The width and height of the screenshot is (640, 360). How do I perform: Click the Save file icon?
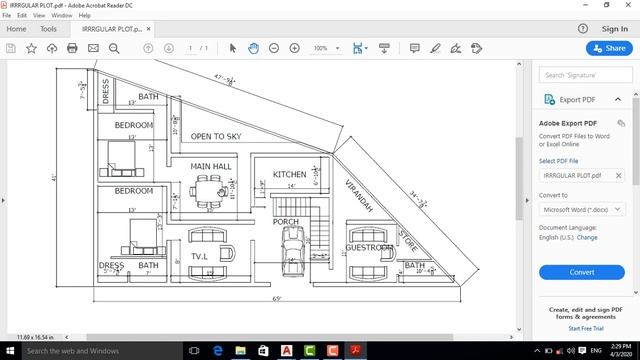pyautogui.click(x=11, y=49)
